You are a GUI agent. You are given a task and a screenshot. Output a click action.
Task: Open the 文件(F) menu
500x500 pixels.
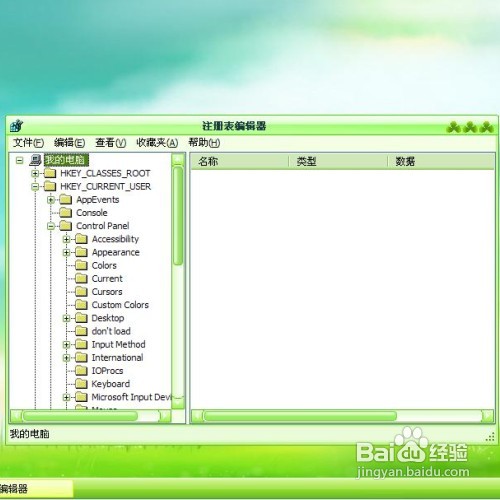28,143
